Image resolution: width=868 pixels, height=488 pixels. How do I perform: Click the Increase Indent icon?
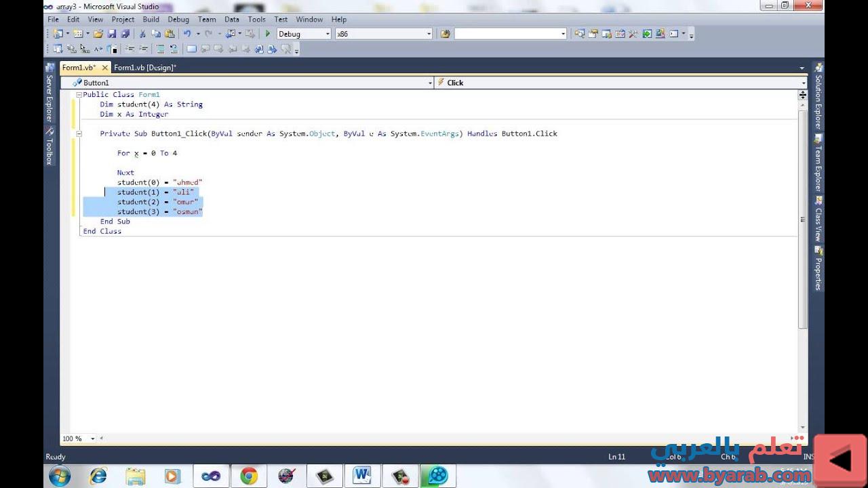point(143,49)
